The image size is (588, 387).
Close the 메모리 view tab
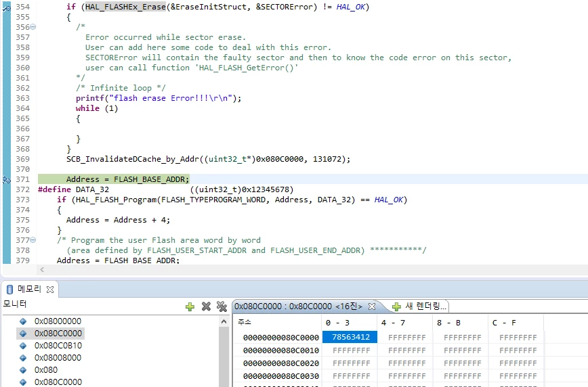pos(50,289)
